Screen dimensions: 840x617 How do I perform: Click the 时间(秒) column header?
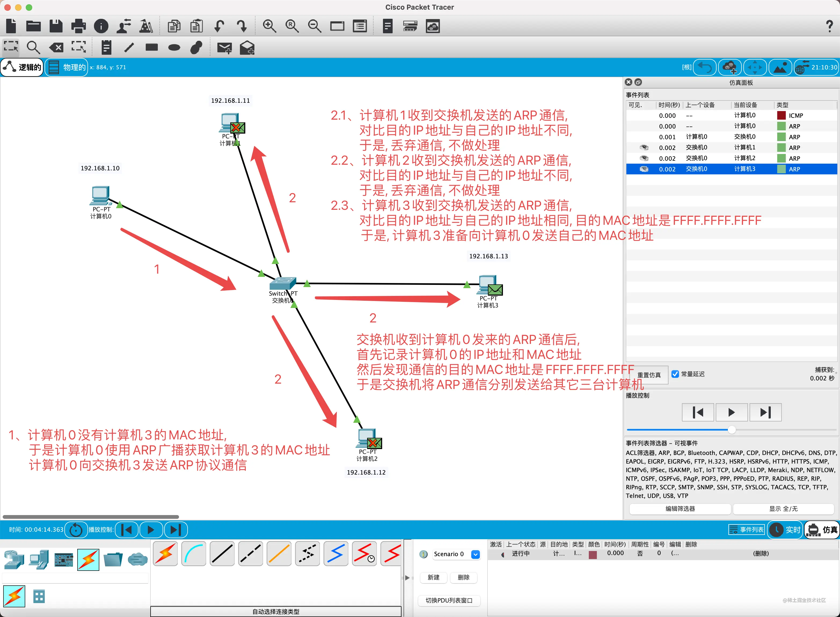[x=669, y=105]
